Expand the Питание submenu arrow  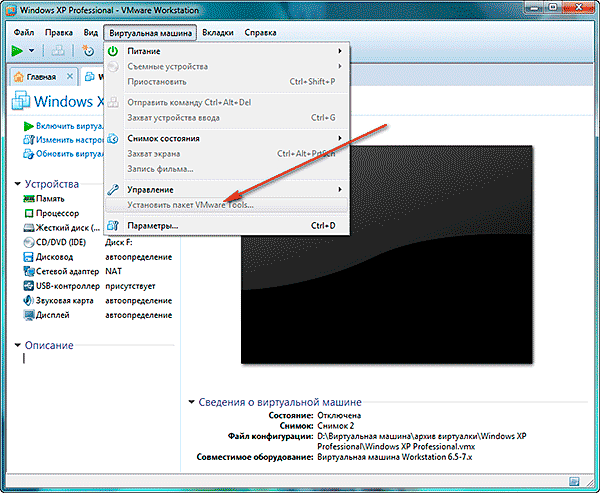tap(339, 51)
